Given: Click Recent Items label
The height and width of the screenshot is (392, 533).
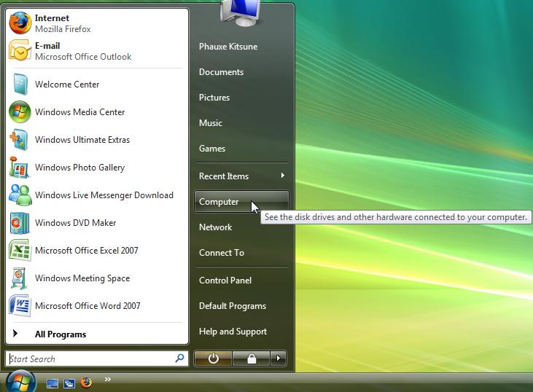Looking at the screenshot, I should click(x=224, y=176).
